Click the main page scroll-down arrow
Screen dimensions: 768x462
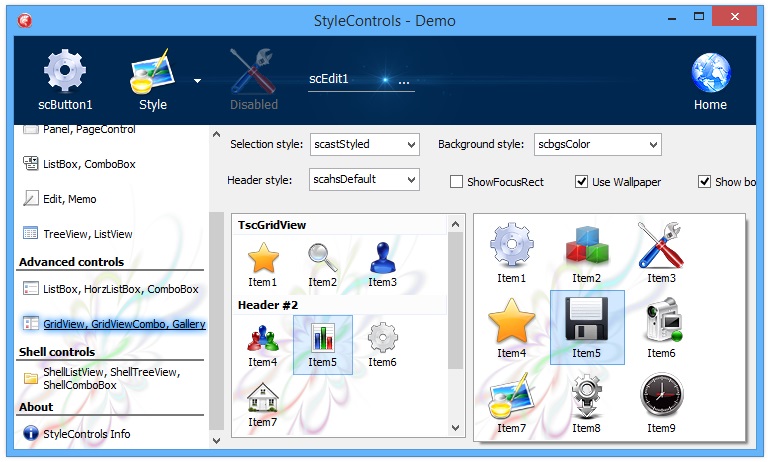point(216,440)
